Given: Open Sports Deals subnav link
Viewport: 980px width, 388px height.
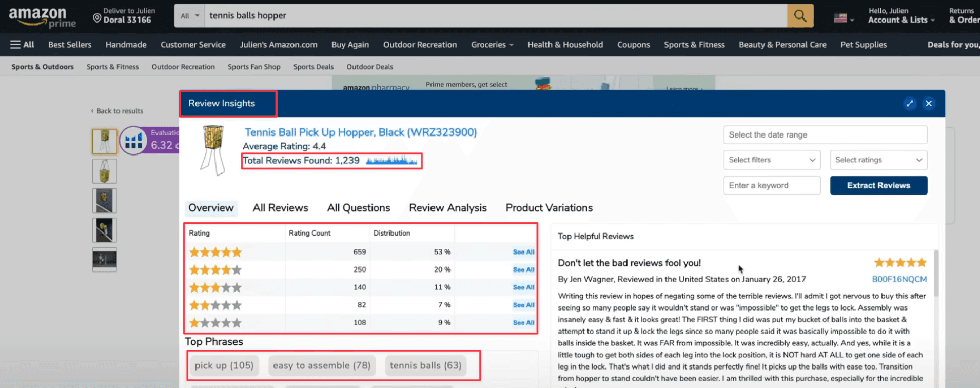Looking at the screenshot, I should click(x=313, y=67).
